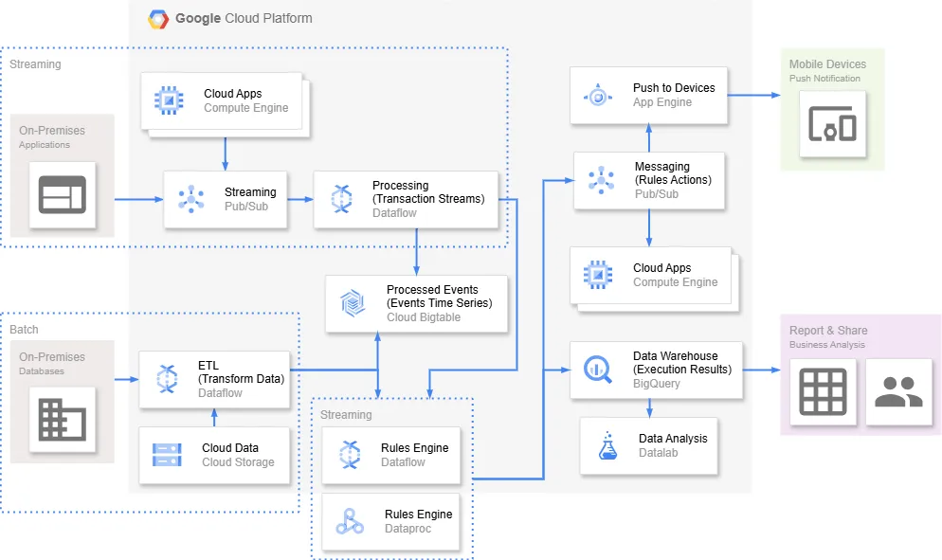Viewport: 942px width, 560px height.
Task: Select the Mobile Devices heading
Action: [828, 64]
